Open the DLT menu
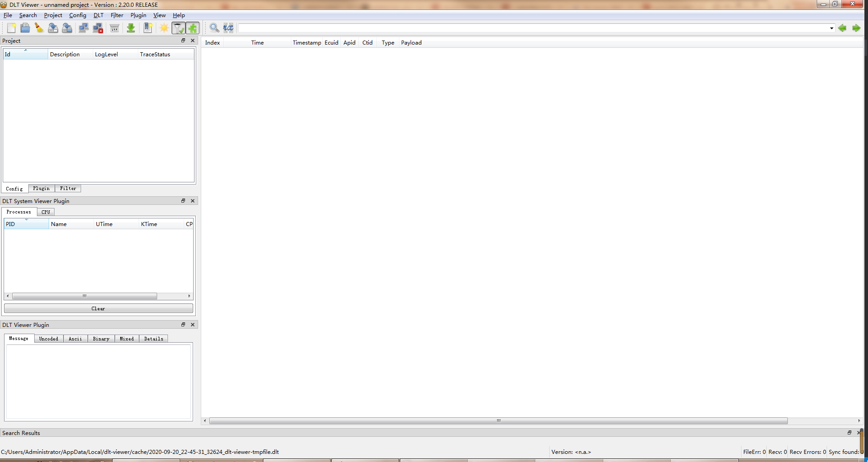The image size is (868, 462). (98, 15)
